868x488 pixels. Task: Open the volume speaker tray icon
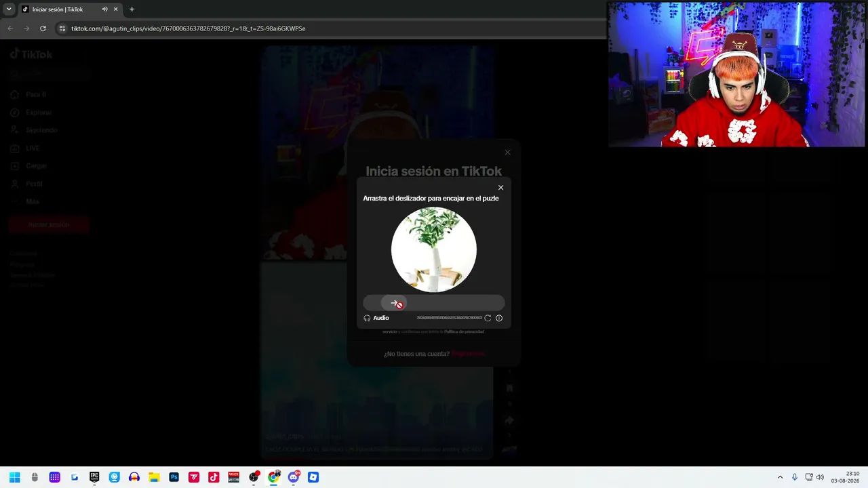820,477
